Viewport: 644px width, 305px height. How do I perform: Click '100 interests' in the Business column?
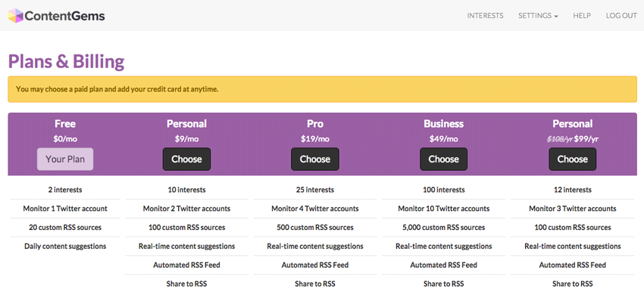click(443, 190)
